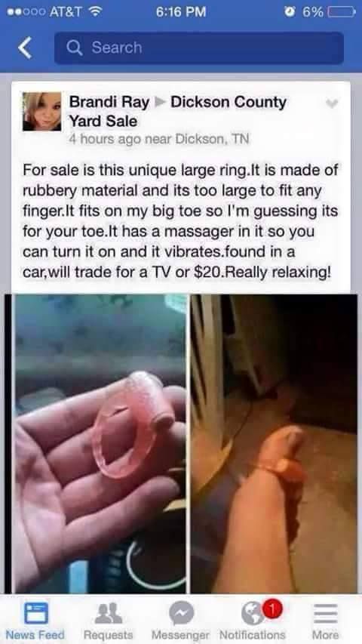Open Dickson County Yard Sale group link
The height and width of the screenshot is (644, 362).
coord(178,111)
